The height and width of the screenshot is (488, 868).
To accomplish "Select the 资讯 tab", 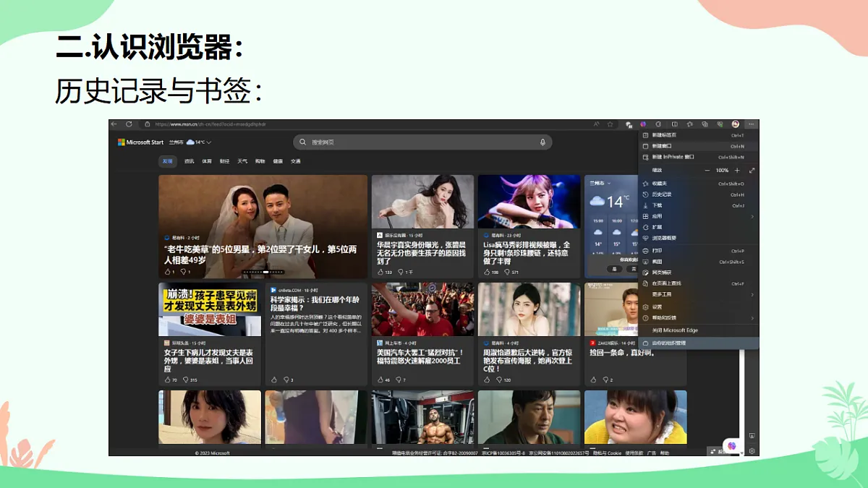I will point(189,161).
